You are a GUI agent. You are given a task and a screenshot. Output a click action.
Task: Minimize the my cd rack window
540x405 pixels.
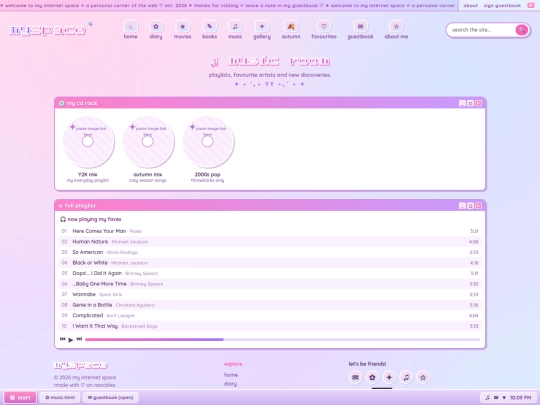point(462,103)
